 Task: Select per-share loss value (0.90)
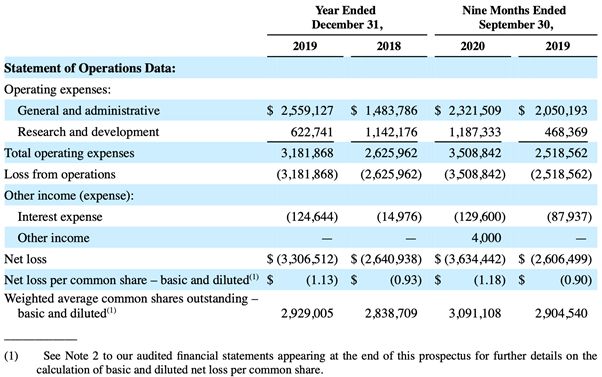(x=576, y=280)
